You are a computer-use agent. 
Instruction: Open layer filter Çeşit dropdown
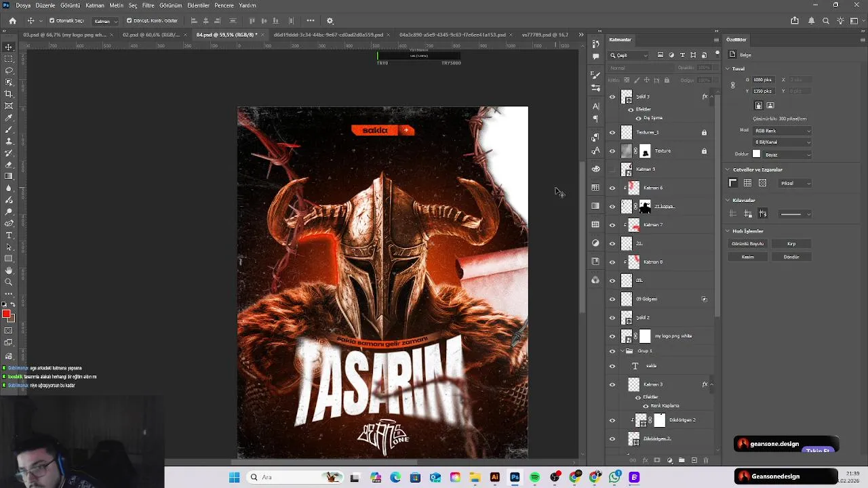point(629,55)
